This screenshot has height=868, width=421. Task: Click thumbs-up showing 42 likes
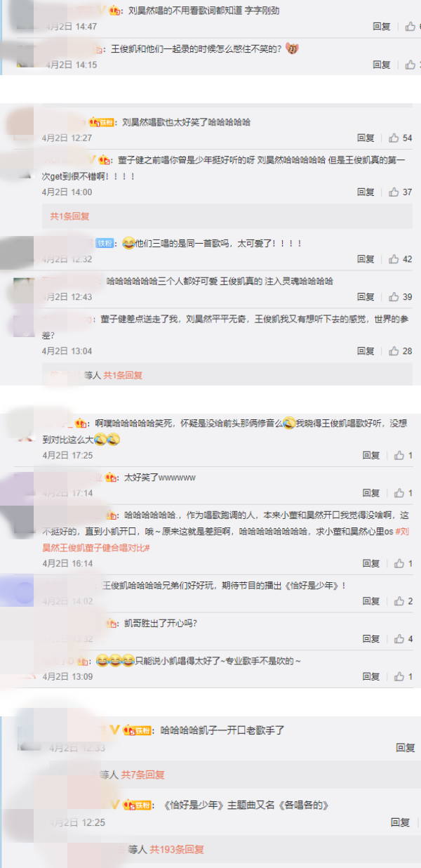[x=400, y=259]
